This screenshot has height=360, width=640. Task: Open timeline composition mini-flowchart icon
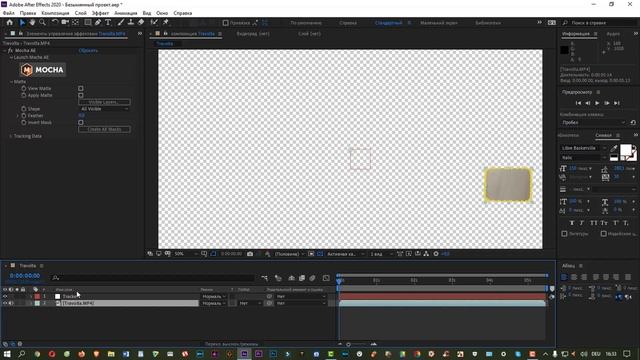(x=264, y=278)
